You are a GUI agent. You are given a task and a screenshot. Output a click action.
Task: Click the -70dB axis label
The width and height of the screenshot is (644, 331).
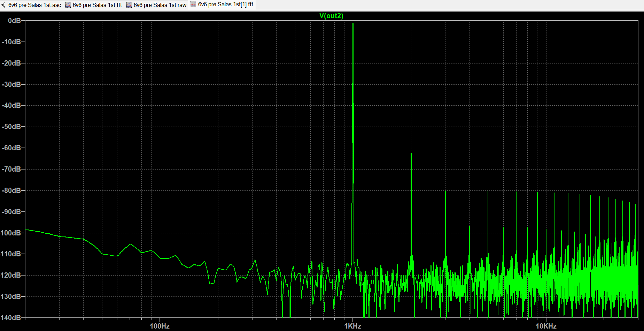point(11,169)
